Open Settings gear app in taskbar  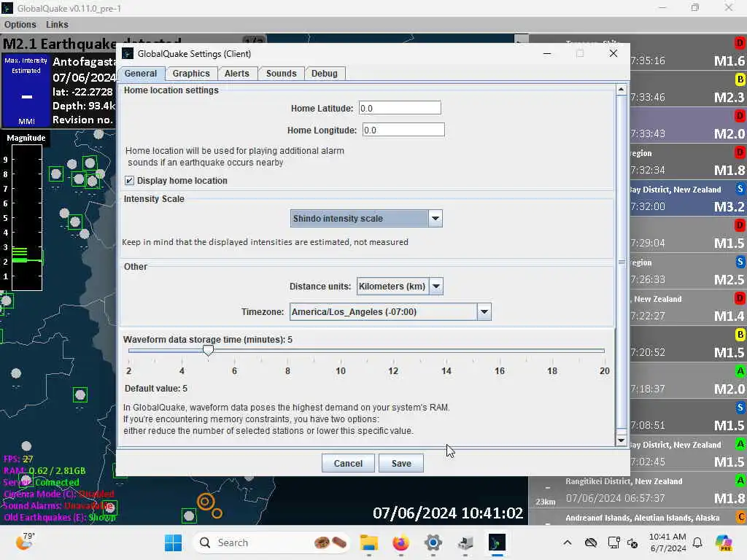(x=433, y=542)
